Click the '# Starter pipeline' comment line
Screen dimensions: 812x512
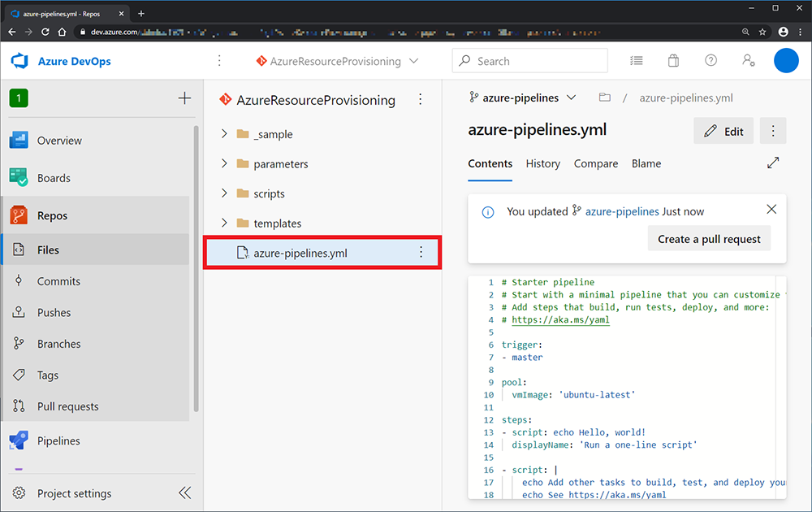pos(548,283)
